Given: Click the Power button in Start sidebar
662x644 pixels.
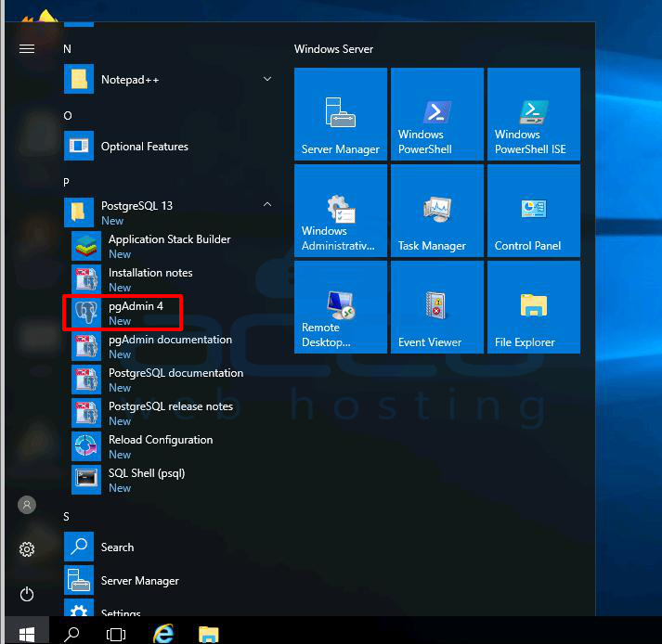Looking at the screenshot, I should [x=27, y=594].
